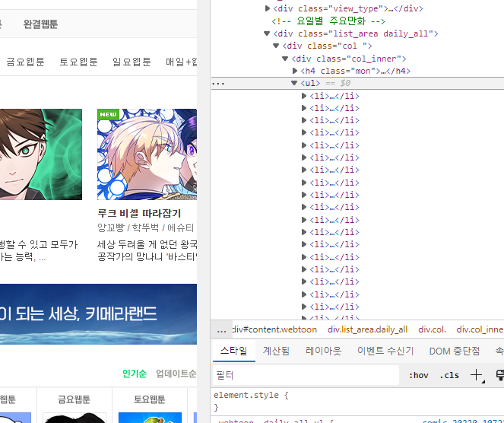Click the computed styles sidebar icon

(500, 375)
